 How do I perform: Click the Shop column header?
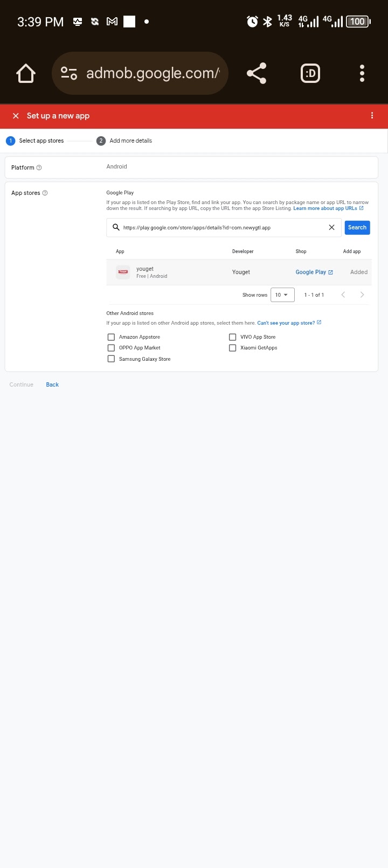tap(301, 251)
